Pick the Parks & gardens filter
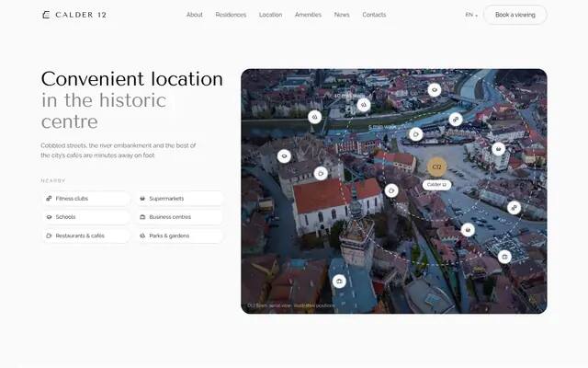The image size is (588, 368). point(179,236)
